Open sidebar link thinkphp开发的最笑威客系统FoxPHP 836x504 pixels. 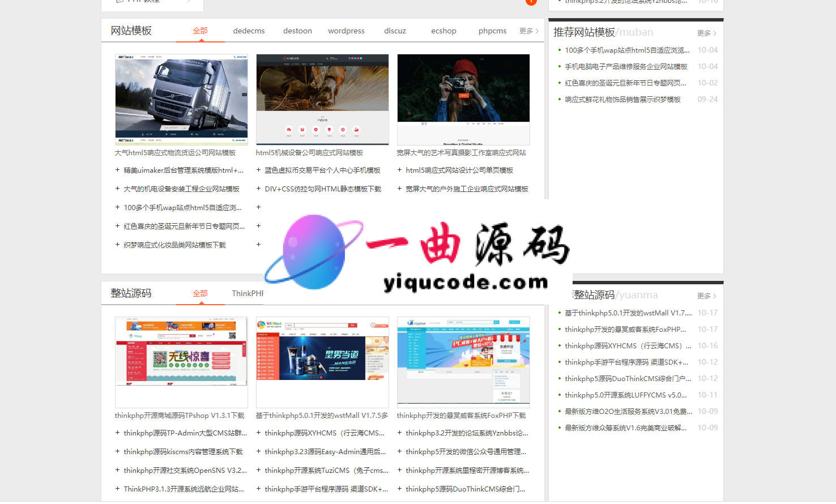coord(625,329)
